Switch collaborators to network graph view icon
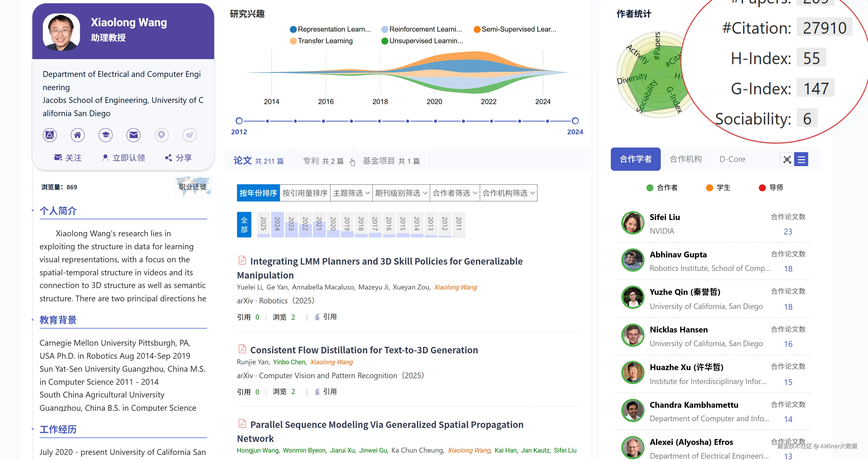This screenshot has height=460, width=868. coord(787,159)
